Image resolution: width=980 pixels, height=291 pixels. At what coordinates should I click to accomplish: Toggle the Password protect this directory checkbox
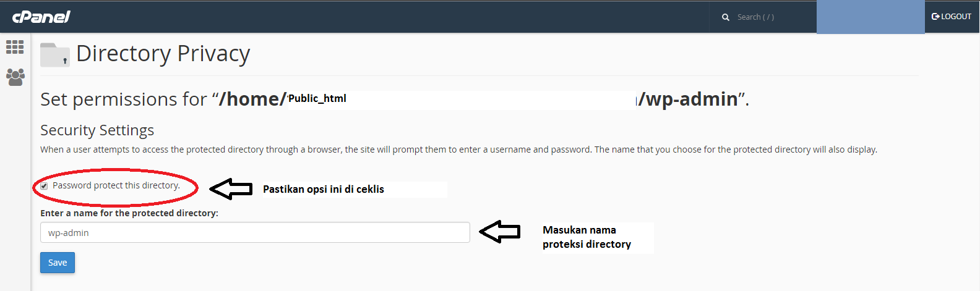[44, 186]
